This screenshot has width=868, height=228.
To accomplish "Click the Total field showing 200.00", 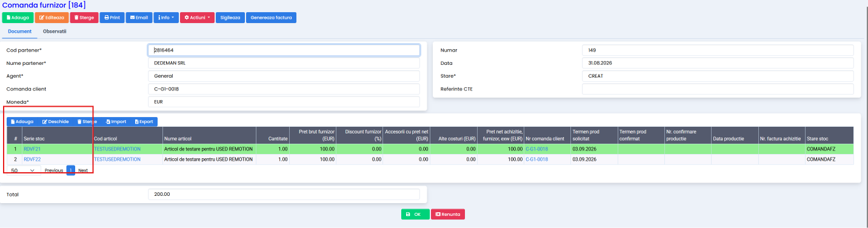I will tap(284, 195).
